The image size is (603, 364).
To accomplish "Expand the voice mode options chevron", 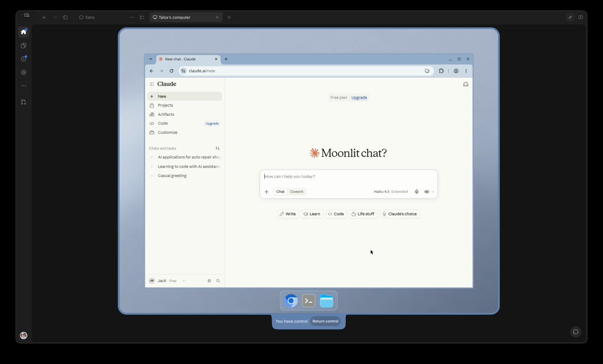I will pos(433,192).
